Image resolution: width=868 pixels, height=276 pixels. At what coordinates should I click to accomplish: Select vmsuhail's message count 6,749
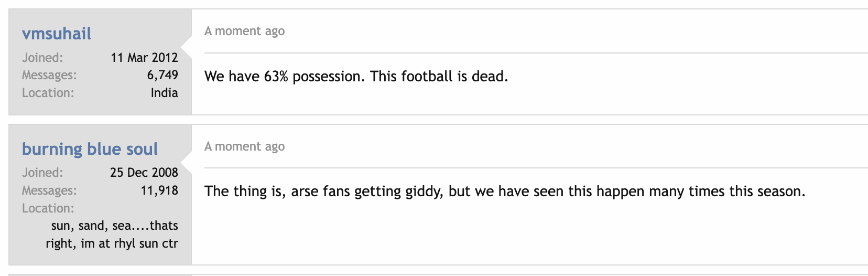pos(162,75)
